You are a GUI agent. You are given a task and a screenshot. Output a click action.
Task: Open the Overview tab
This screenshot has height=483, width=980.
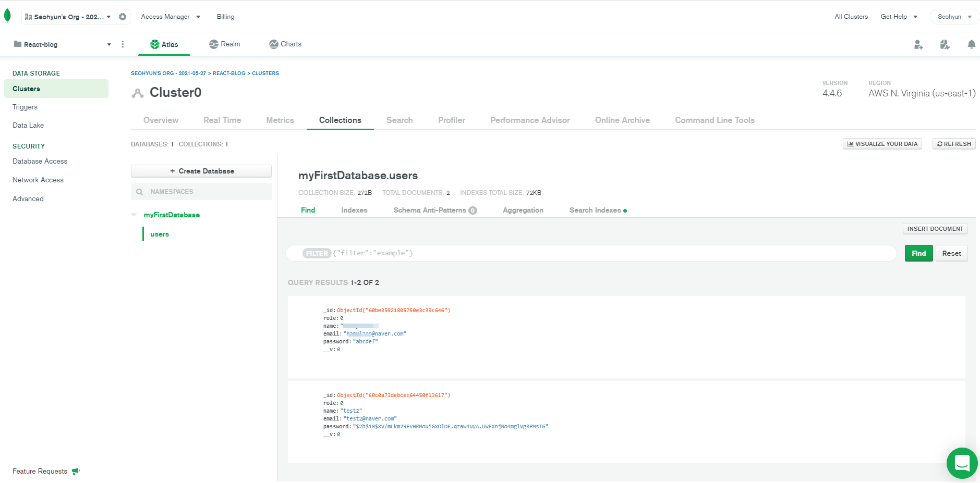[161, 120]
